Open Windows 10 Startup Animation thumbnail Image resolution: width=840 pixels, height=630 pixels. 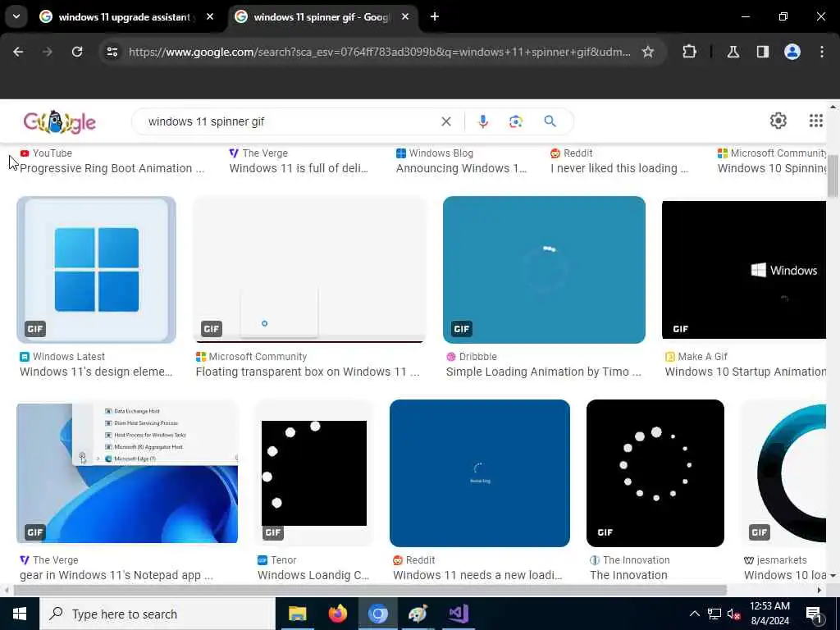coord(743,269)
